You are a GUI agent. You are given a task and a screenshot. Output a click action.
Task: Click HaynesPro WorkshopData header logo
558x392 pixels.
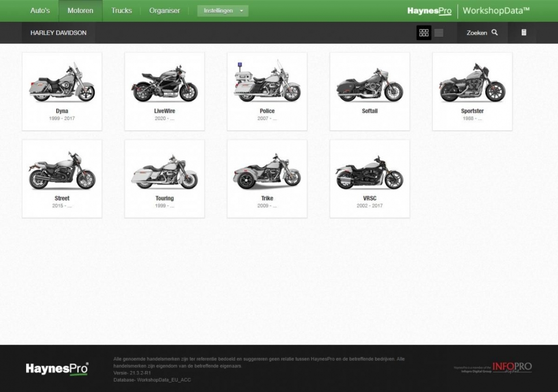468,11
